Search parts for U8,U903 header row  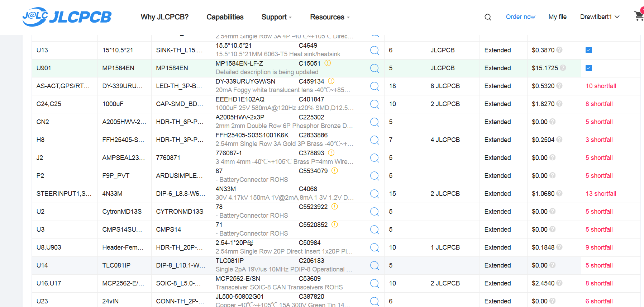pos(375,247)
